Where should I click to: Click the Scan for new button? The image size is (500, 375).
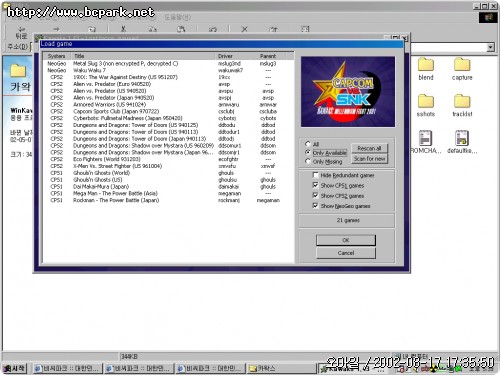point(369,159)
